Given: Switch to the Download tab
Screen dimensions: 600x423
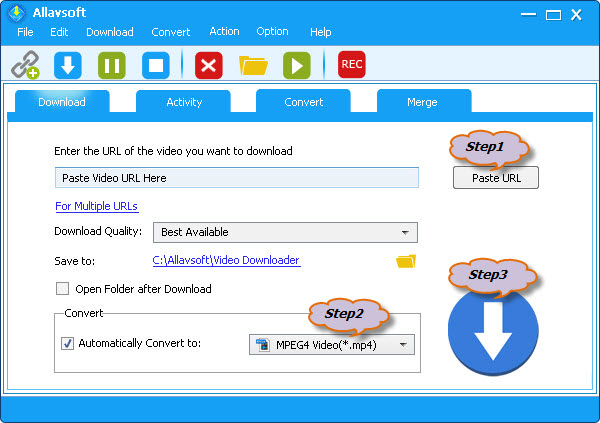Looking at the screenshot, I should tap(62, 102).
